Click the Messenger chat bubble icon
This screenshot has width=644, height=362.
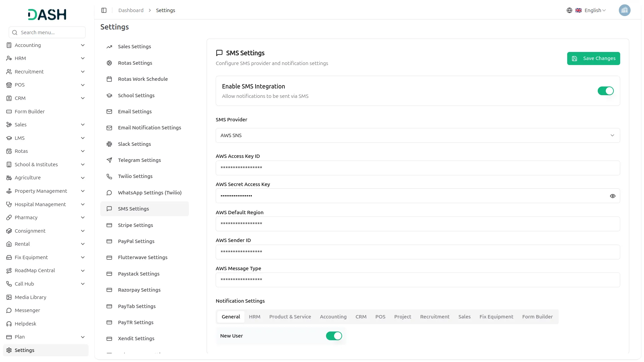coord(9,310)
